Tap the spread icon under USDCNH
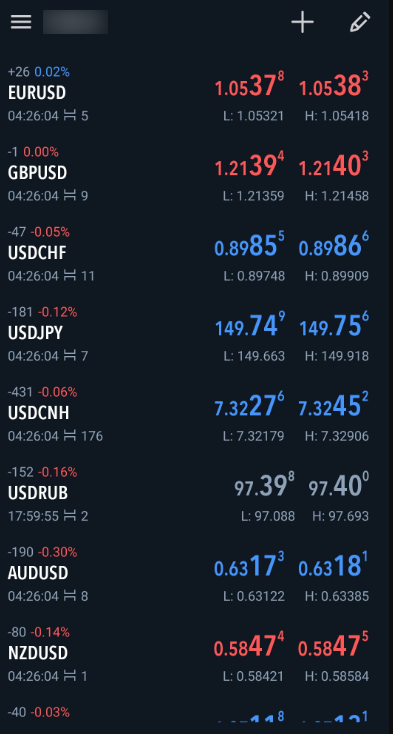The width and height of the screenshot is (393, 734). (70, 436)
